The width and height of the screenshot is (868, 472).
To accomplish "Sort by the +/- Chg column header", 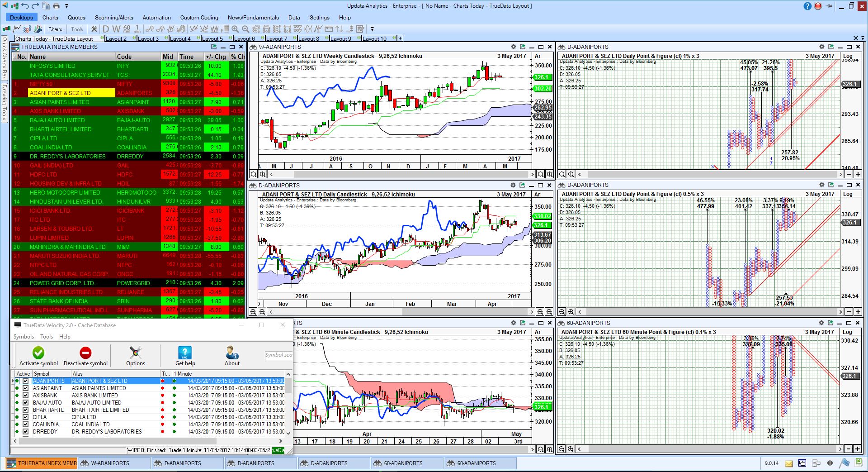I will click(216, 57).
